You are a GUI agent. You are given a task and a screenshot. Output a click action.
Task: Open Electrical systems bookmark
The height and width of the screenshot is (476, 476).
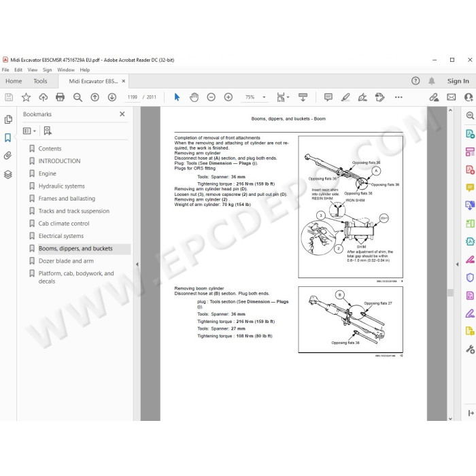[x=61, y=236]
